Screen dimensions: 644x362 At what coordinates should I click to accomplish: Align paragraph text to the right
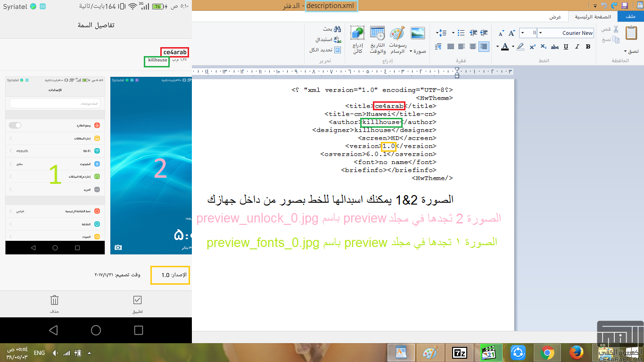coord(483,47)
